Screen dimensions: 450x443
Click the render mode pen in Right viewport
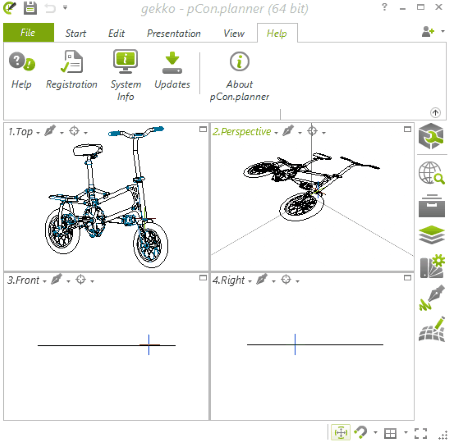point(262,279)
